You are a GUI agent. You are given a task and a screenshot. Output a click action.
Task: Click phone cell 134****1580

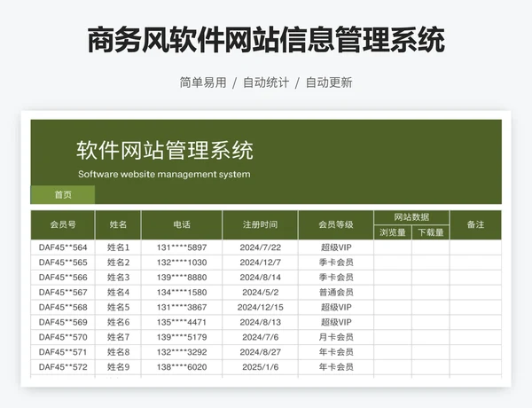(x=182, y=293)
